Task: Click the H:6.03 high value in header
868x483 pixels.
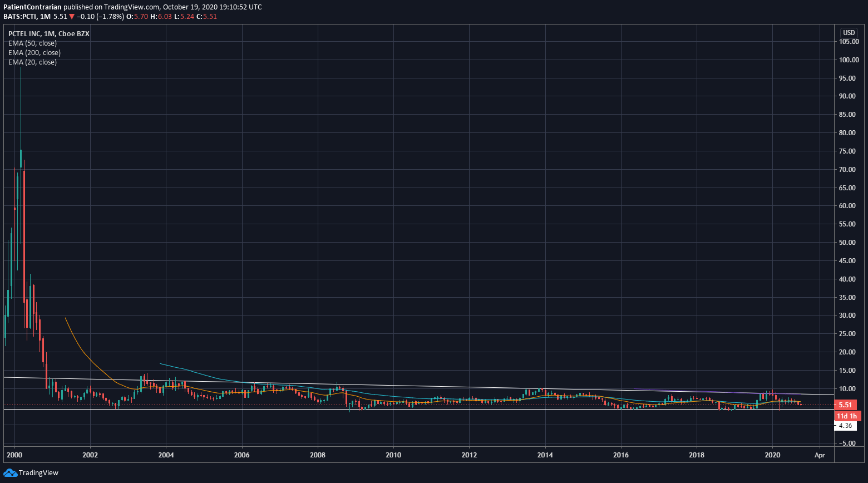Action: 160,17
